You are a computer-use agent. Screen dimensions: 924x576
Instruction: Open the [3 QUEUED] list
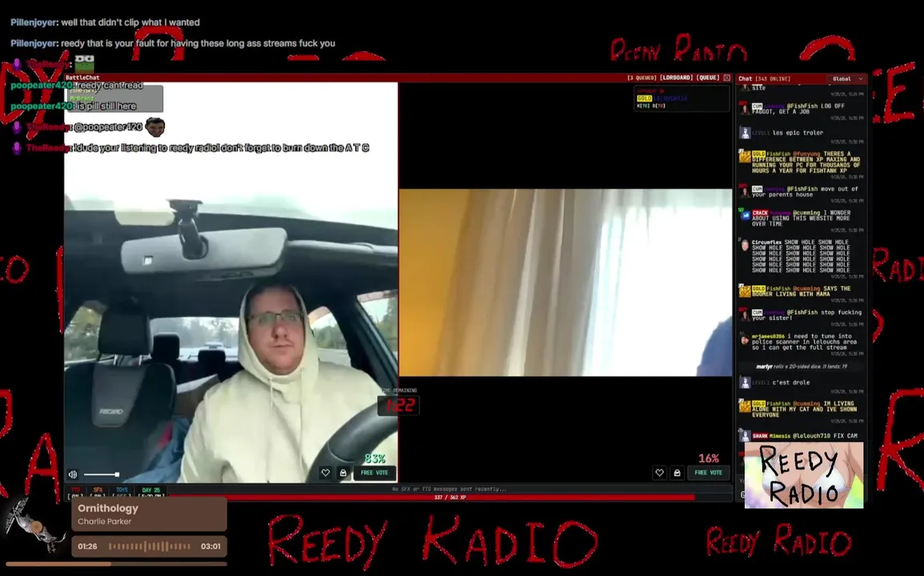pyautogui.click(x=641, y=78)
